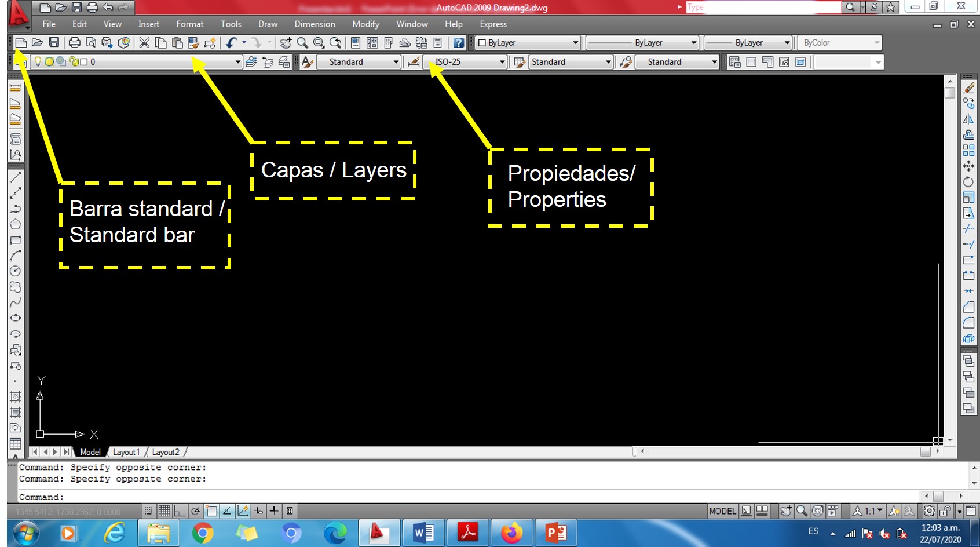Toggle MODEL space button in status bar
This screenshot has height=547, width=980.
point(722,511)
